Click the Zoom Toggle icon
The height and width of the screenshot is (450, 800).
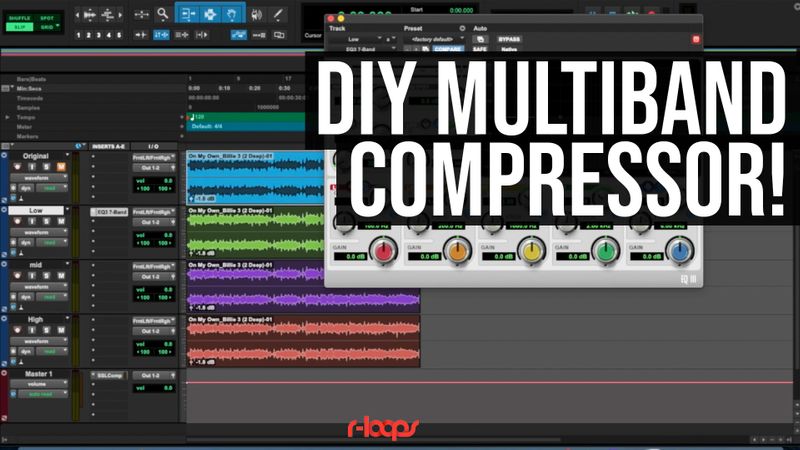click(141, 15)
